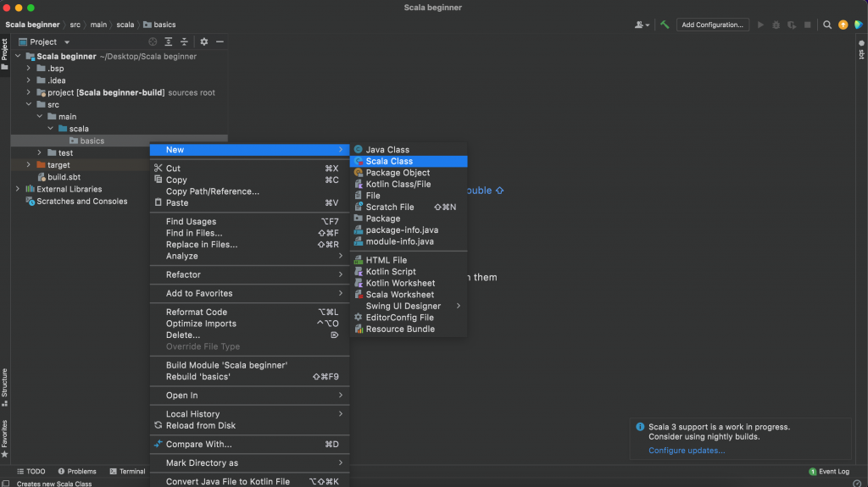The image size is (868, 487).
Task: Expand the project sources root folder
Action: pyautogui.click(x=29, y=92)
